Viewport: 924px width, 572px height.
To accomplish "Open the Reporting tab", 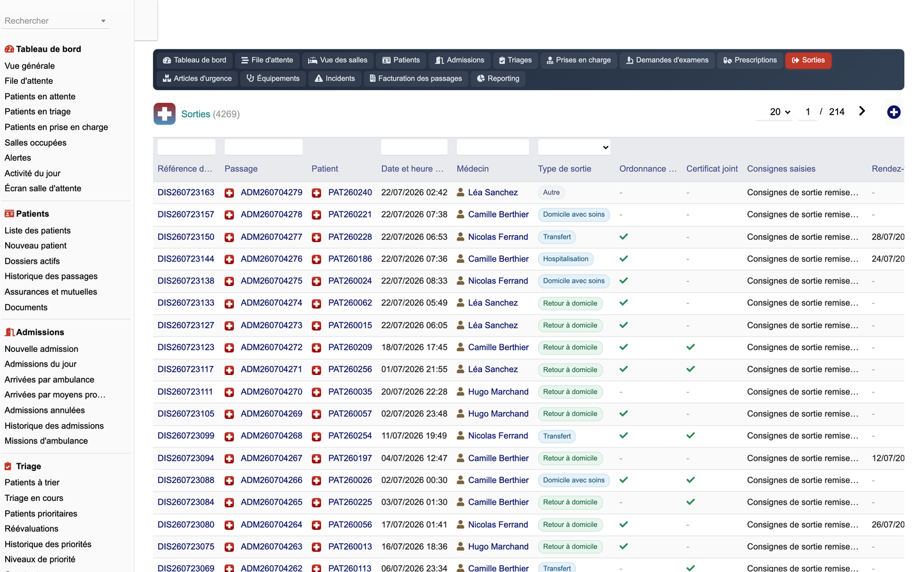I will pos(498,79).
